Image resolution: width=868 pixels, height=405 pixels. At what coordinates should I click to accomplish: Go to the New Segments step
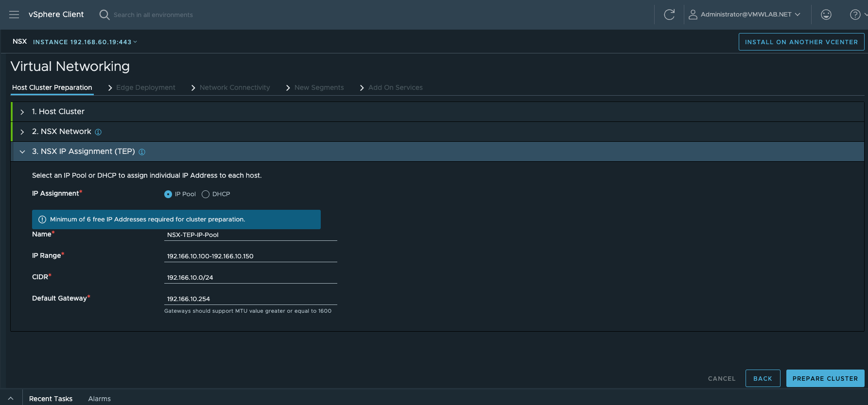click(x=319, y=87)
